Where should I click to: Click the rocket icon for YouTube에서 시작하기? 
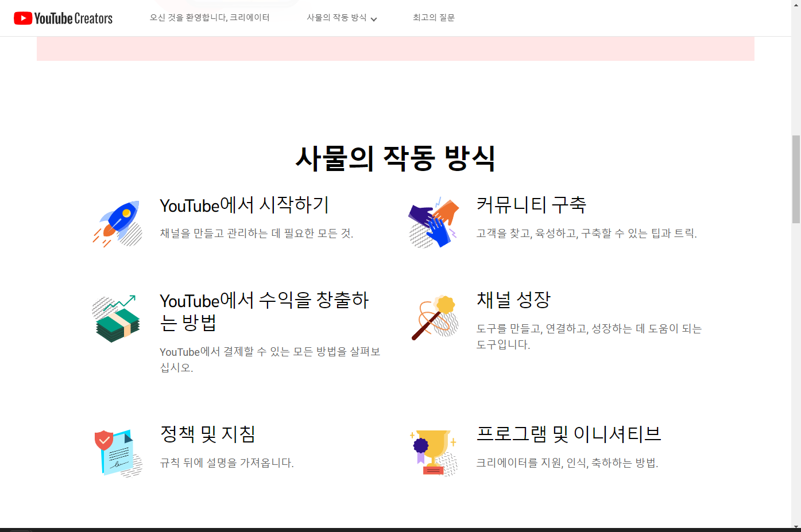click(x=118, y=224)
